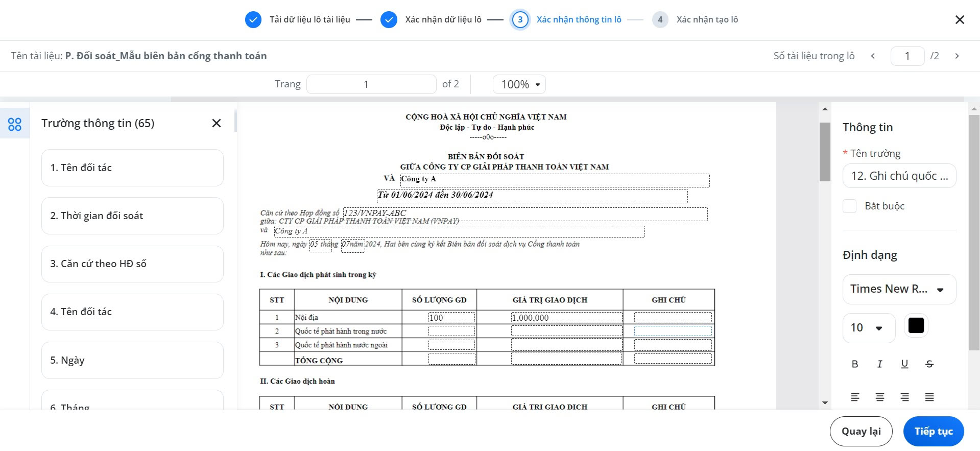Click the Tiếp tục button
The image size is (980, 451).
(934, 432)
